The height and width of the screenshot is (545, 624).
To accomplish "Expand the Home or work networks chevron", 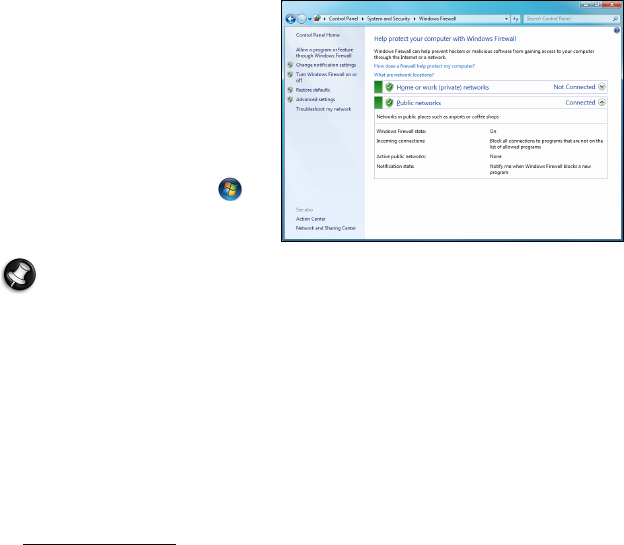I will pos(602,87).
